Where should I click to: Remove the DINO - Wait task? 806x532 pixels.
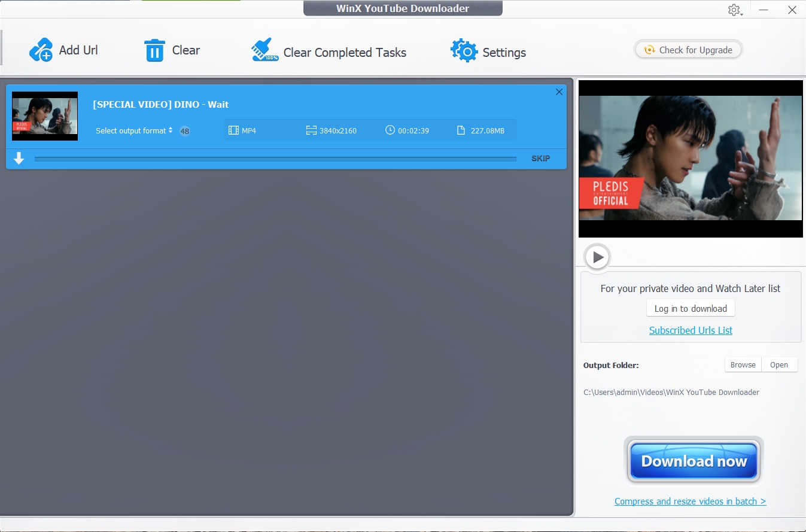click(559, 92)
